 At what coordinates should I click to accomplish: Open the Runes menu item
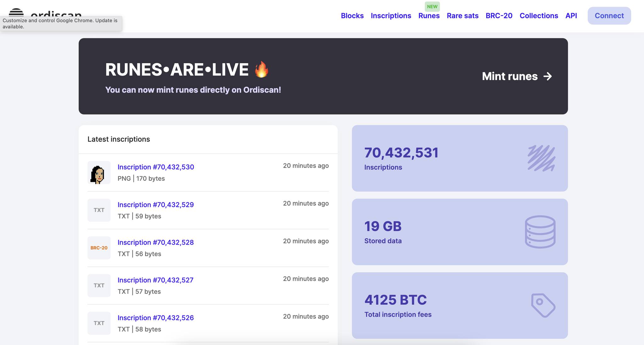[429, 16]
